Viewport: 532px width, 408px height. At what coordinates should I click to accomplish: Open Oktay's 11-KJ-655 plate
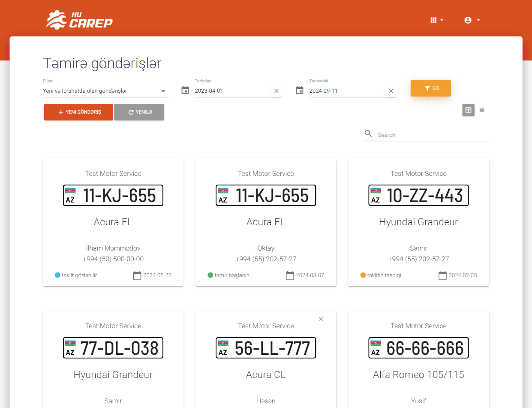click(x=266, y=195)
